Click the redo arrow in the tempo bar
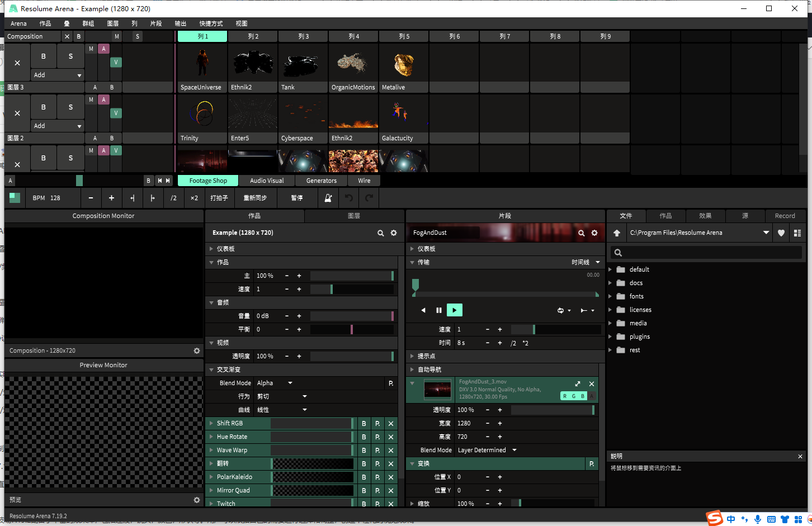Screen dimensions: 812x526 tap(369, 198)
